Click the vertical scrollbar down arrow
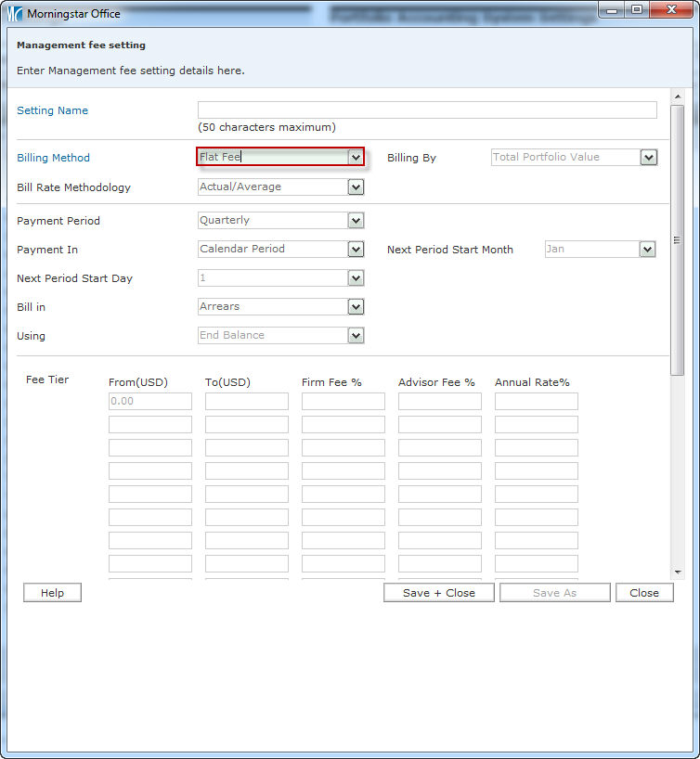Screen dimensions: 700x759 tap(678, 572)
